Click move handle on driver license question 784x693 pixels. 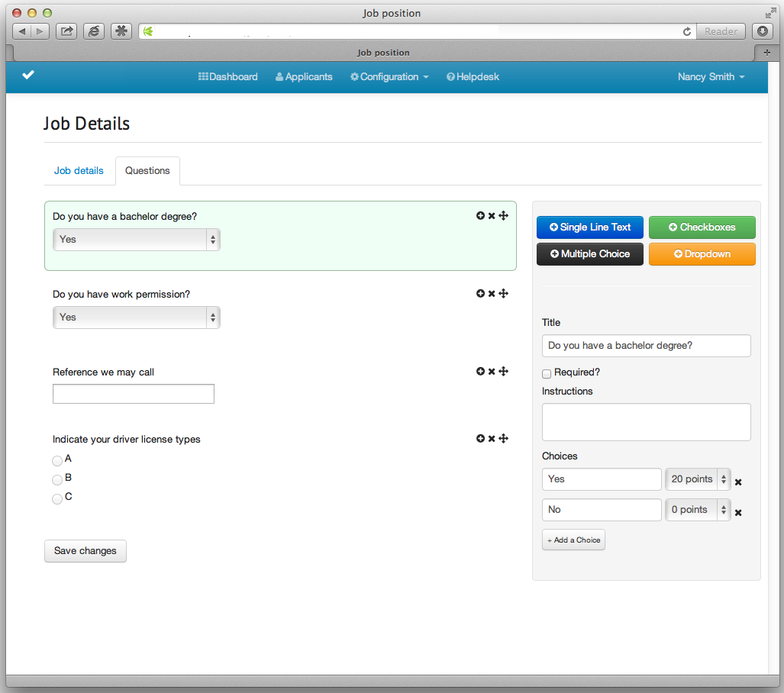504,439
